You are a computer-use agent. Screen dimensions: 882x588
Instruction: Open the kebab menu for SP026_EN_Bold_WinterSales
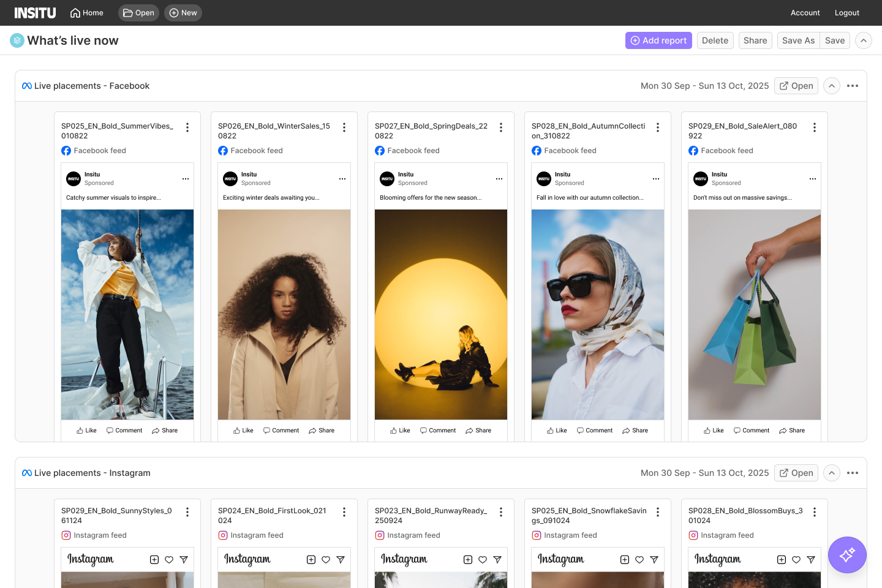point(344,127)
